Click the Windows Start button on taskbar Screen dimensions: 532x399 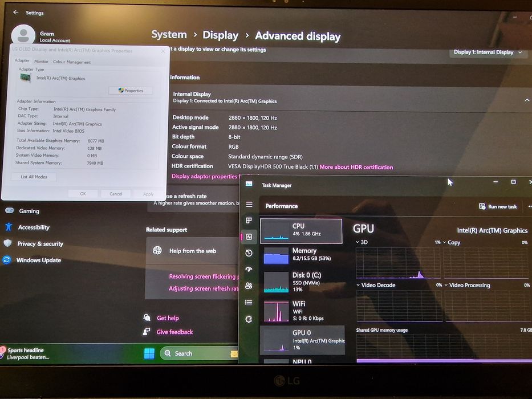[x=149, y=353]
